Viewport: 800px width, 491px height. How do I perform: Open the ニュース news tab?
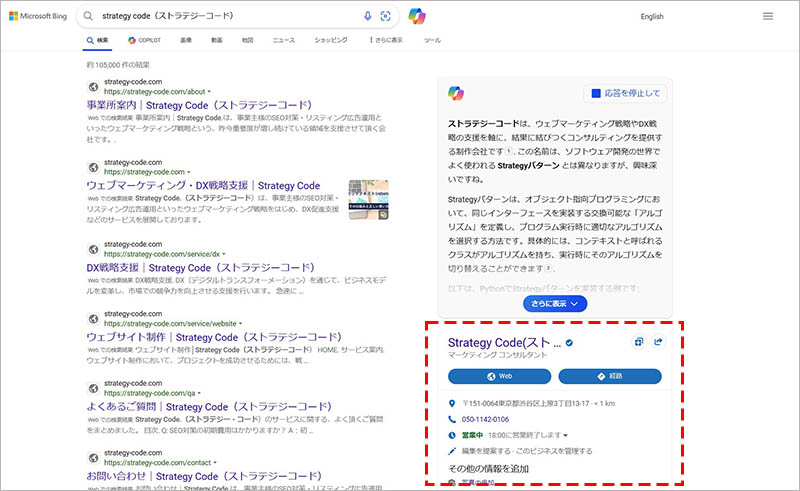[283, 41]
